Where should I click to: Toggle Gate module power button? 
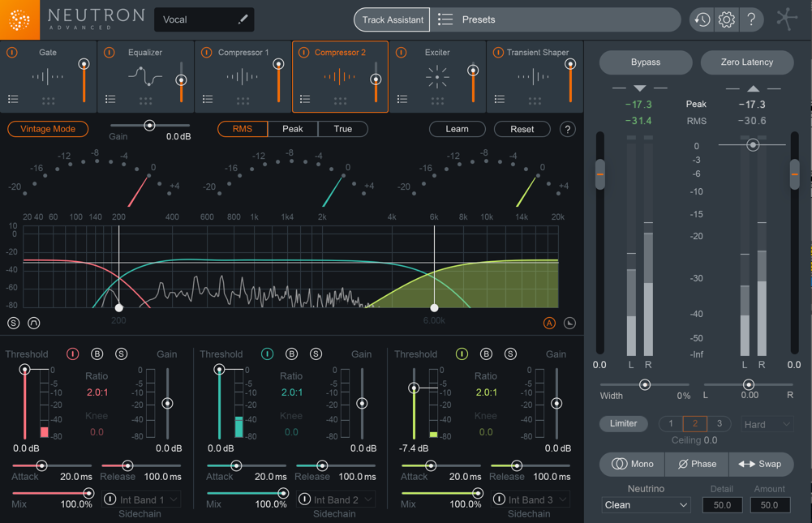12,52
